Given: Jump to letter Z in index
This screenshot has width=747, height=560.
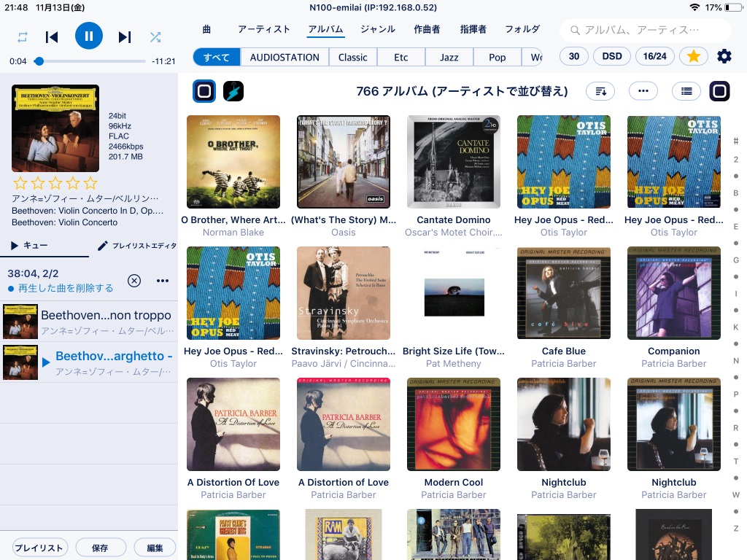Looking at the screenshot, I should pyautogui.click(x=736, y=528).
